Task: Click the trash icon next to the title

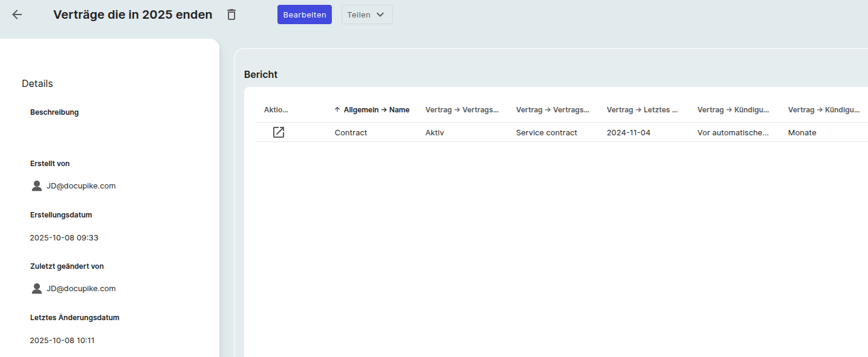Action: pyautogui.click(x=231, y=14)
